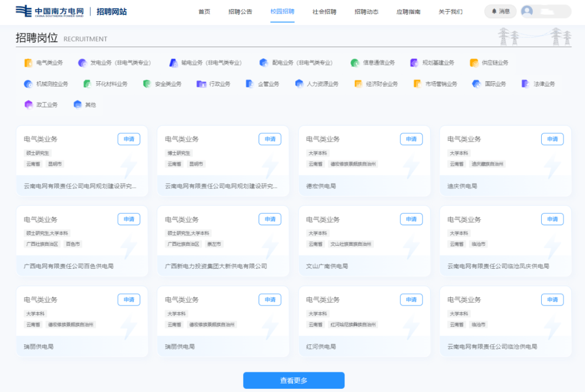The width and height of the screenshot is (585, 392).
Task: Select the 输电业务(非电气类专业) icon
Action: (x=173, y=63)
